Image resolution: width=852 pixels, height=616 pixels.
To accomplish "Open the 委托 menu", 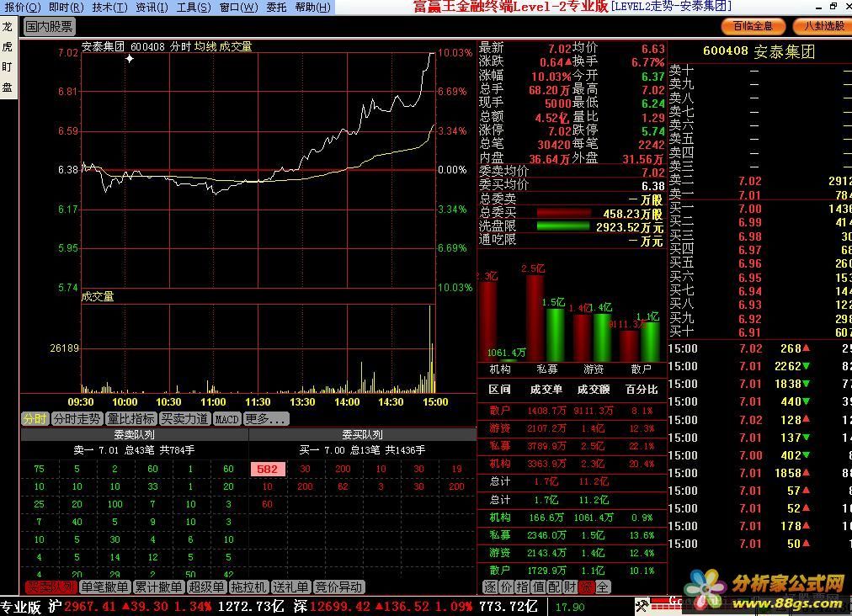I will click(277, 7).
